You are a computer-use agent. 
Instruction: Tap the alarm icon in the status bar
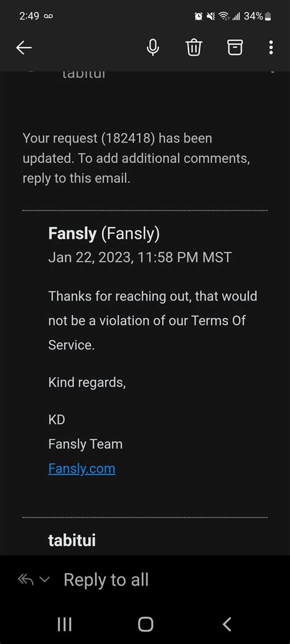click(x=198, y=16)
